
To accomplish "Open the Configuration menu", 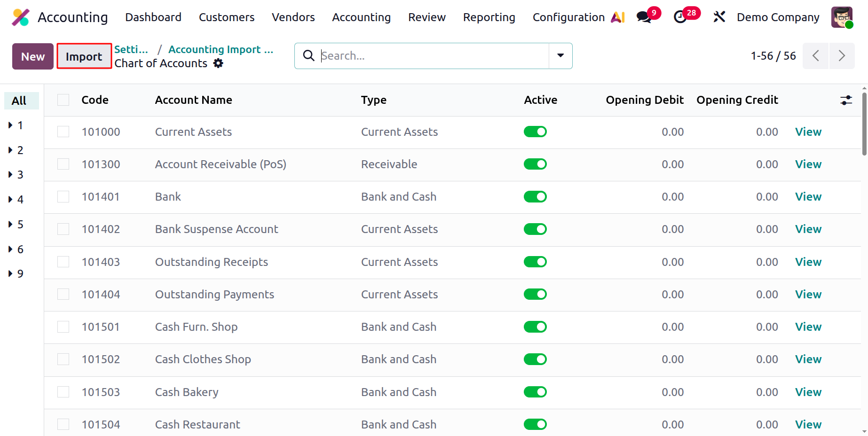I will point(568,17).
